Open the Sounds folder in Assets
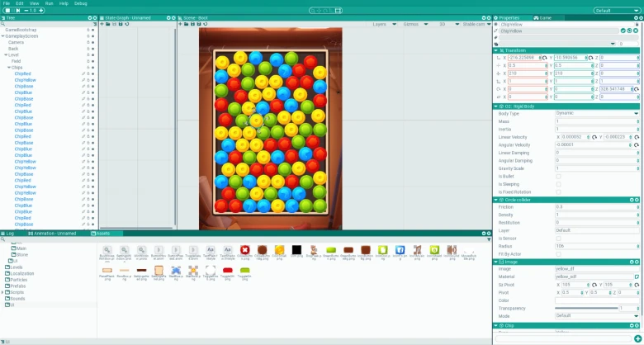This screenshot has width=644, height=345. point(17,299)
